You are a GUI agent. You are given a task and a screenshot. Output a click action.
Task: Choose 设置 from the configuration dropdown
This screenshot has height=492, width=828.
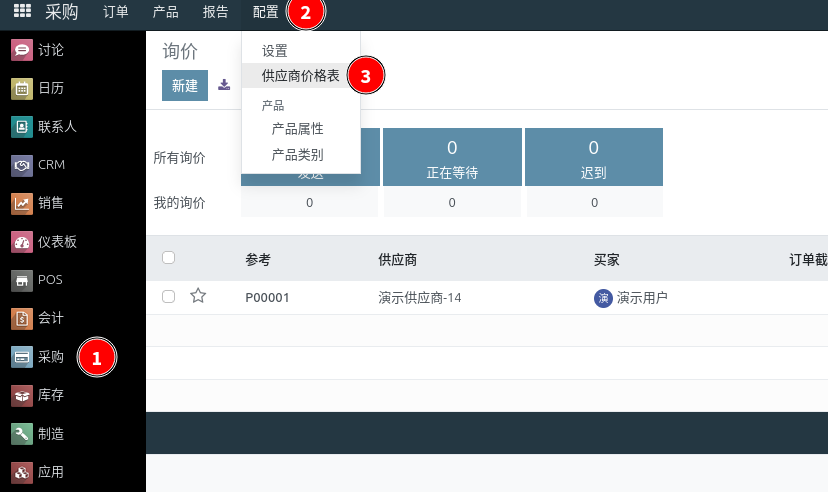(x=275, y=51)
